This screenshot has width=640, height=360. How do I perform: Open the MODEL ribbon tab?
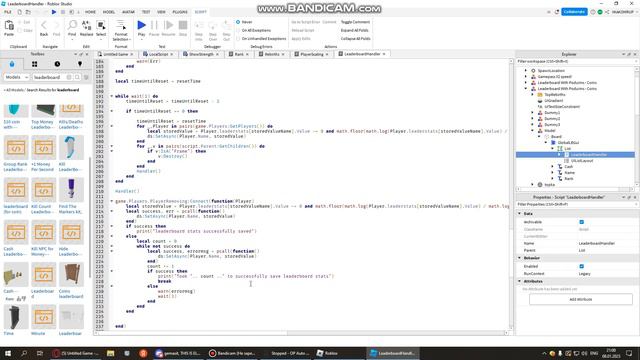click(x=109, y=12)
